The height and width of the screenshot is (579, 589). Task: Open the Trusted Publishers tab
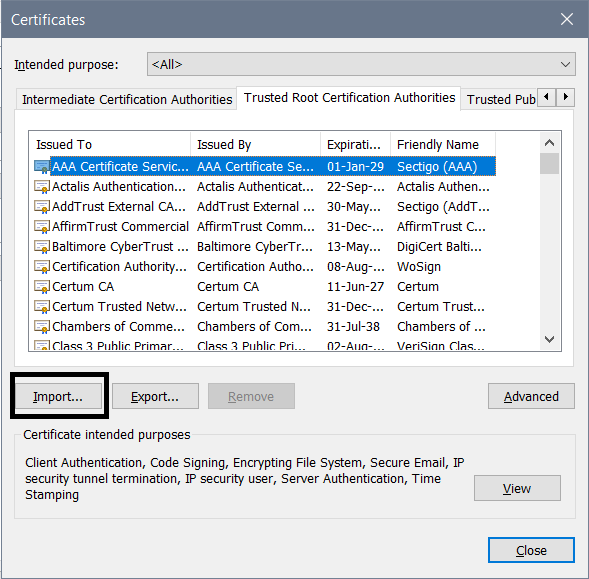tap(500, 100)
